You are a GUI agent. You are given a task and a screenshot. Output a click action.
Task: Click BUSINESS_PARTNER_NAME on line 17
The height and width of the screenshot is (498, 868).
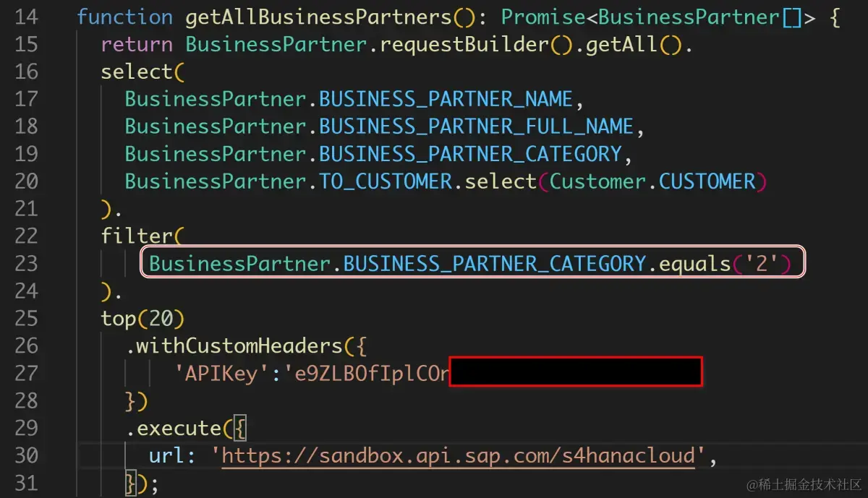(446, 100)
